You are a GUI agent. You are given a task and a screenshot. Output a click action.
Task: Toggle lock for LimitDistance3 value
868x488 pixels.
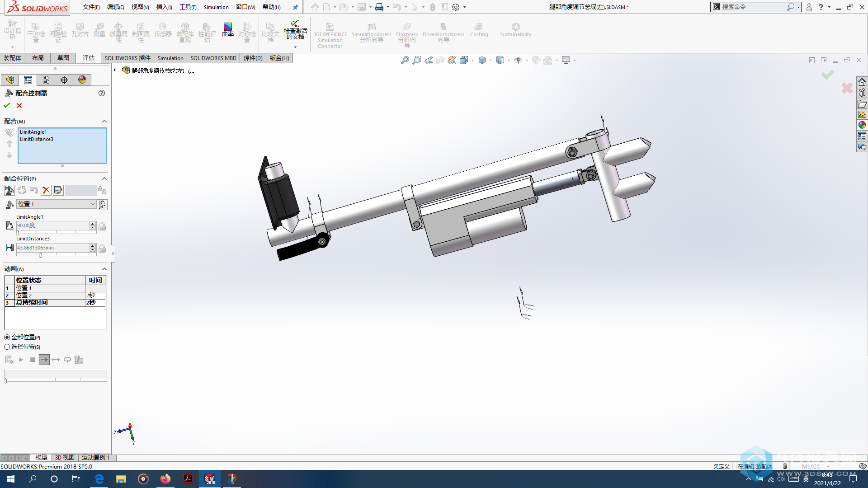tap(102, 249)
